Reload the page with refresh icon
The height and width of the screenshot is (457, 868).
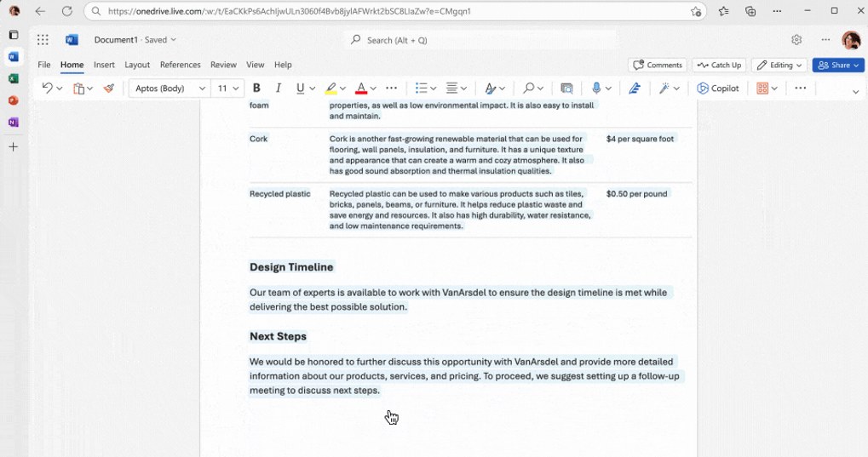67,11
